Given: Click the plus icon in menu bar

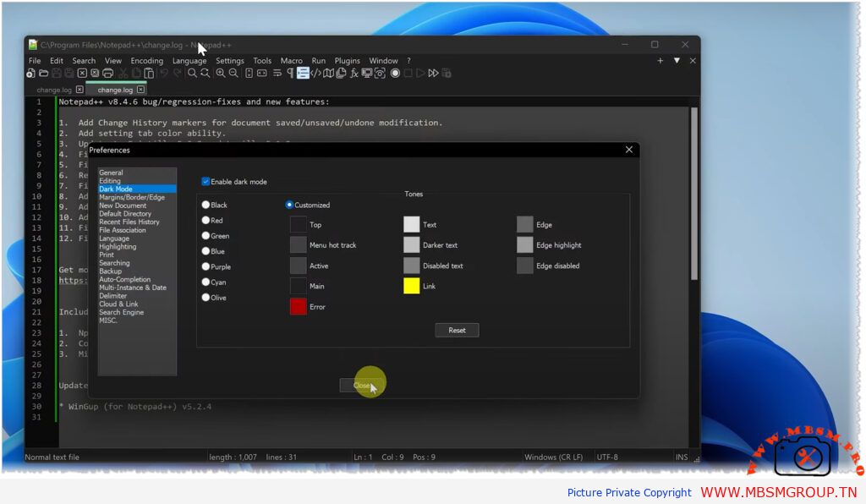Looking at the screenshot, I should point(660,61).
